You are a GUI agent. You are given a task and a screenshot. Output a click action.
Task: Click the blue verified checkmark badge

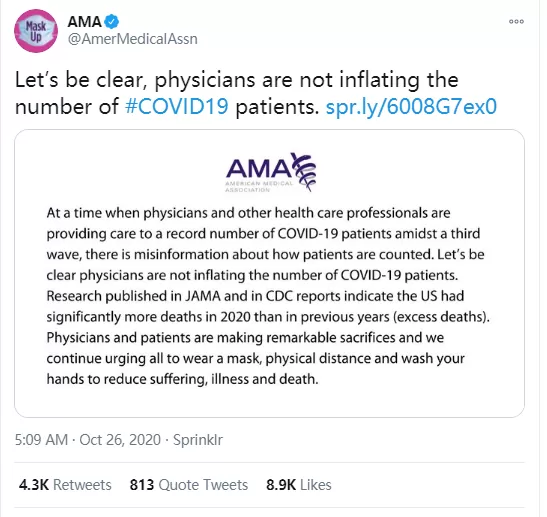click(112, 22)
